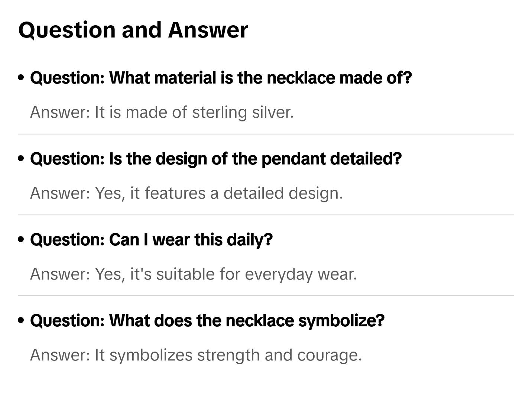Click the sterling silver answer text
The width and height of the screenshot is (532, 398).
tap(162, 112)
